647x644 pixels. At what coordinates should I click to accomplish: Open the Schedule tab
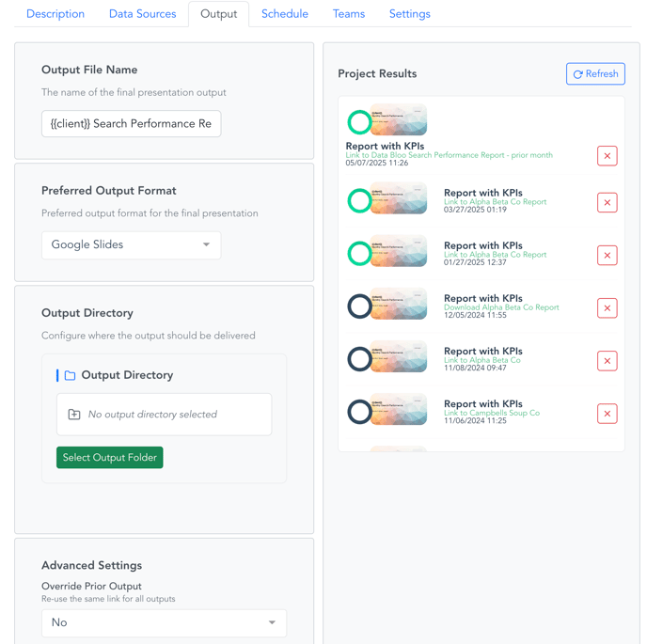pos(284,14)
